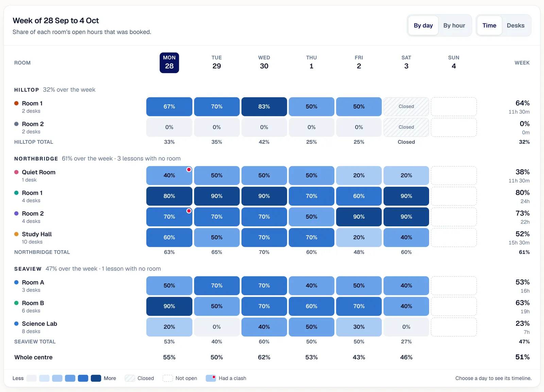The height and width of the screenshot is (392, 544).
Task: Click Hilltop Room 2 grey dot
Action: coord(16,124)
